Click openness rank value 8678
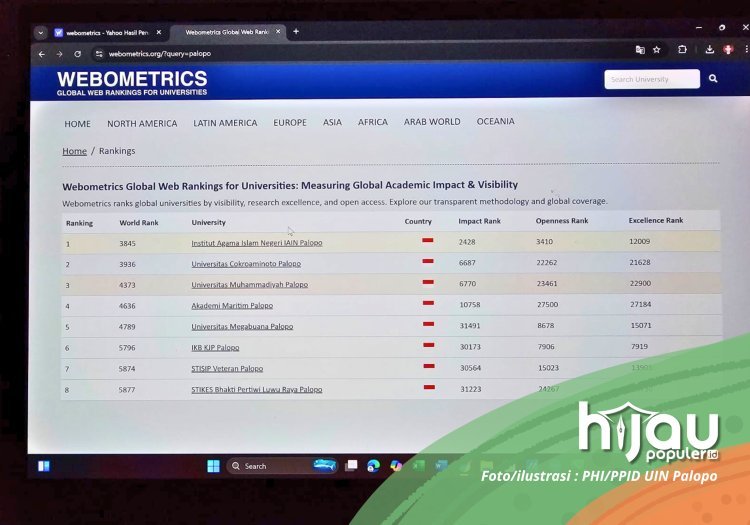Viewport: 750px width, 525px height. (546, 326)
